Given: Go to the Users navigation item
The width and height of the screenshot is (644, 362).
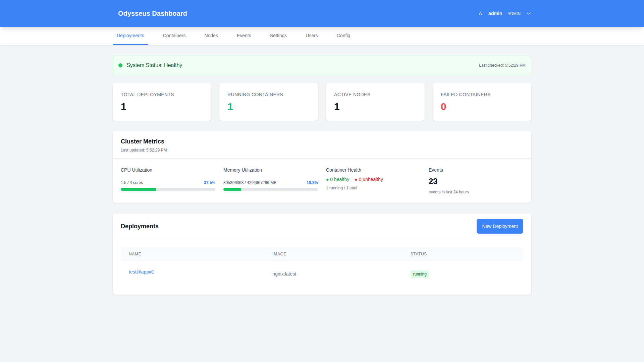Looking at the screenshot, I should pos(311,36).
